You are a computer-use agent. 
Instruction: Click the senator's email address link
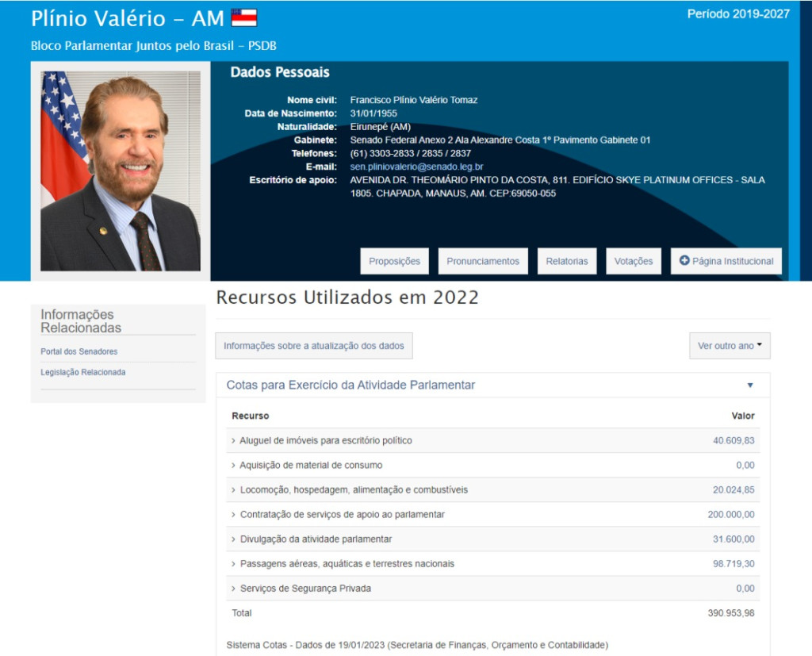point(416,167)
